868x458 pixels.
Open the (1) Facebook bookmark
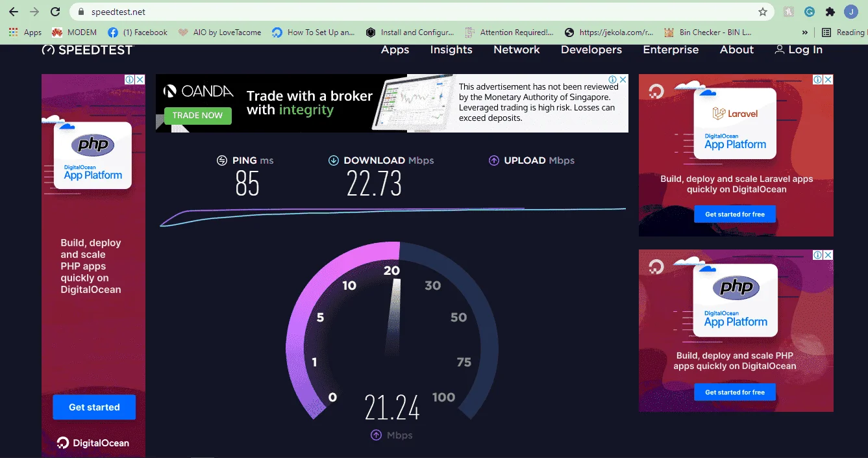138,32
